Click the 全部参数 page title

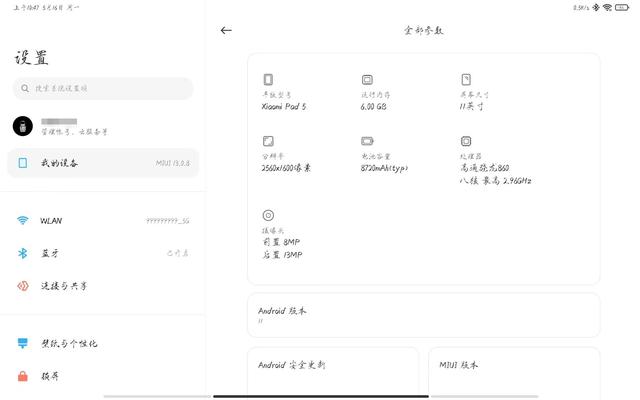pyautogui.click(x=424, y=31)
